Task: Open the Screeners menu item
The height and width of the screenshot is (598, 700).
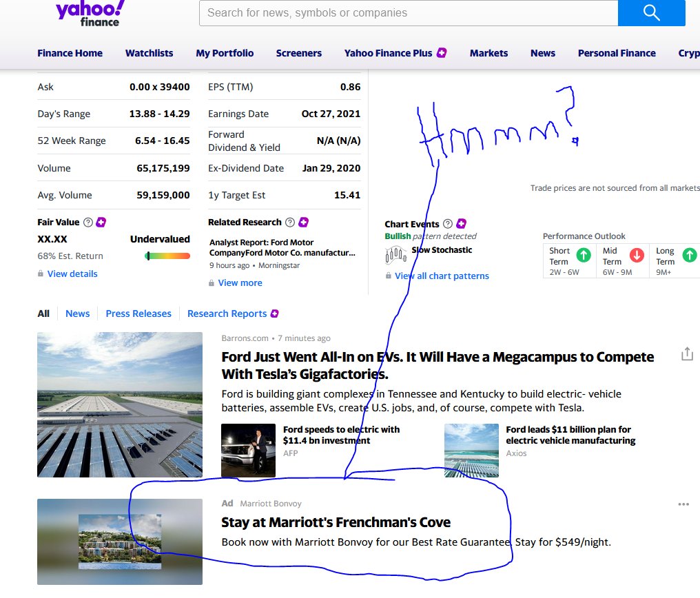Action: [x=298, y=53]
